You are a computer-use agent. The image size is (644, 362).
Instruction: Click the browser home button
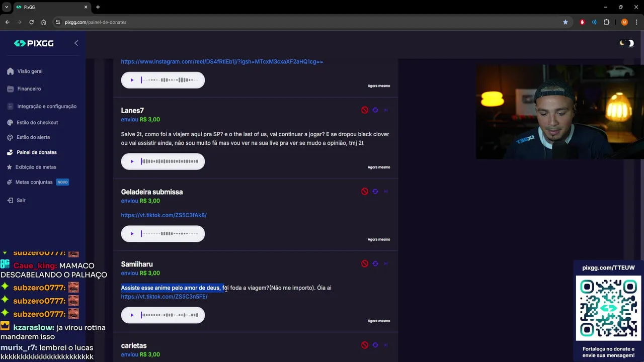(x=44, y=22)
